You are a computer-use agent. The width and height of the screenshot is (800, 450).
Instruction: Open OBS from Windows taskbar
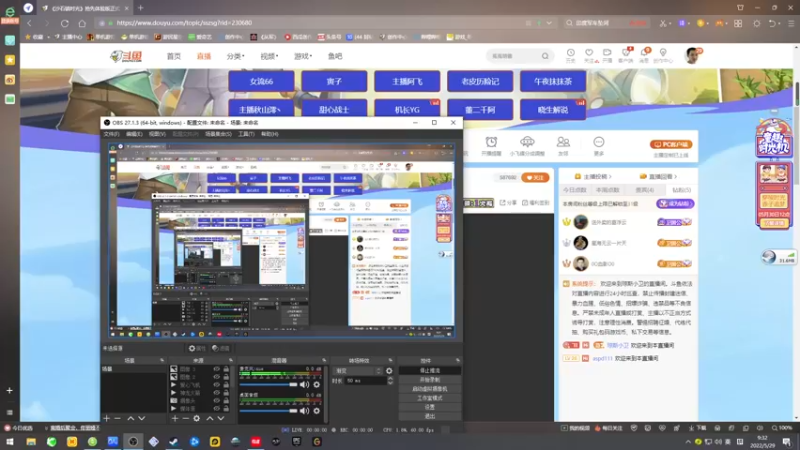[133, 441]
